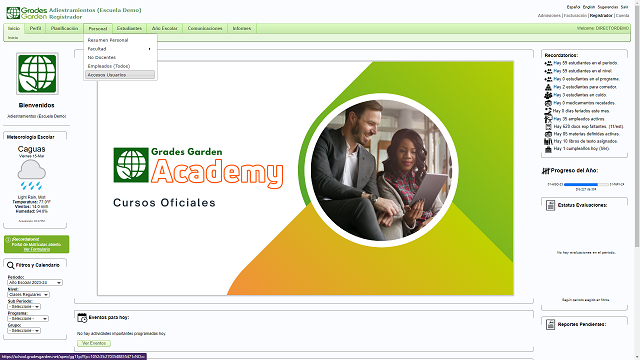The width and height of the screenshot is (640, 360).
Task: Click the icon for estudiantes en cuido
Action: click(548, 95)
